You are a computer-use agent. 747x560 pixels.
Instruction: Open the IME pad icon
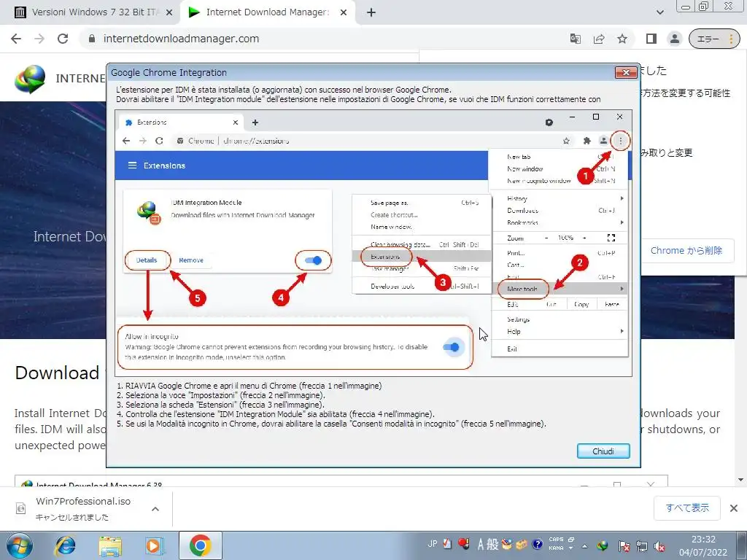coord(506,544)
